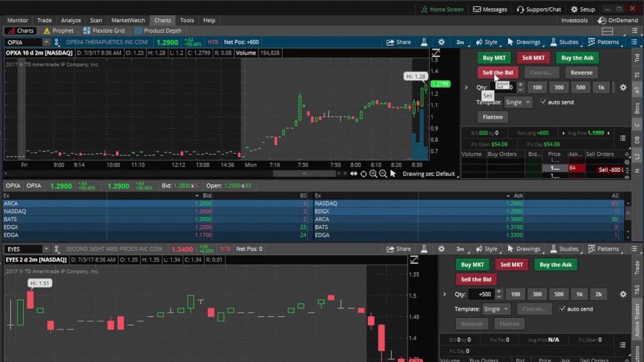644x362 pixels.
Task: Open Studies dropdown on EYES chart
Action: [x=564, y=249]
